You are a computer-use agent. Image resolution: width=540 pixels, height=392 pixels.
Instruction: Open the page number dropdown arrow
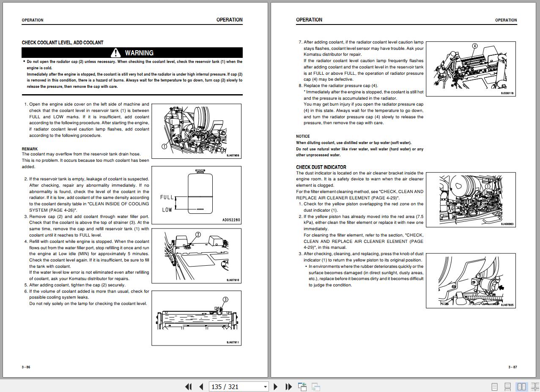coord(265,387)
